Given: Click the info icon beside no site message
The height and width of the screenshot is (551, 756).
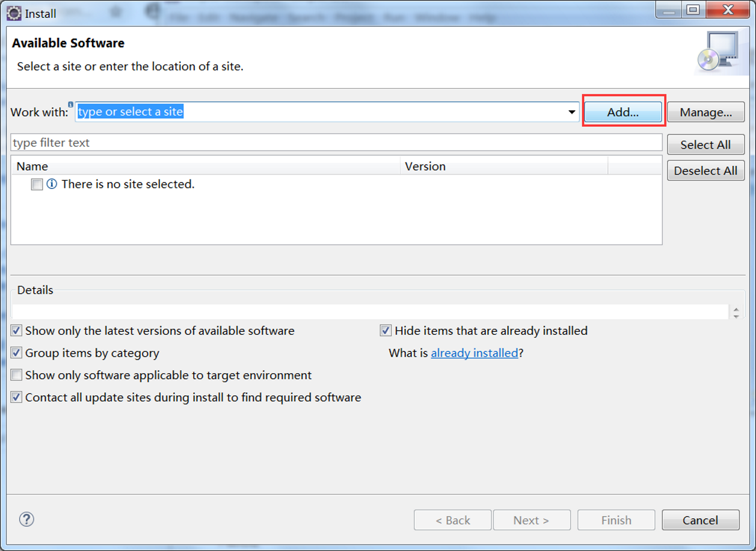Looking at the screenshot, I should (x=52, y=184).
